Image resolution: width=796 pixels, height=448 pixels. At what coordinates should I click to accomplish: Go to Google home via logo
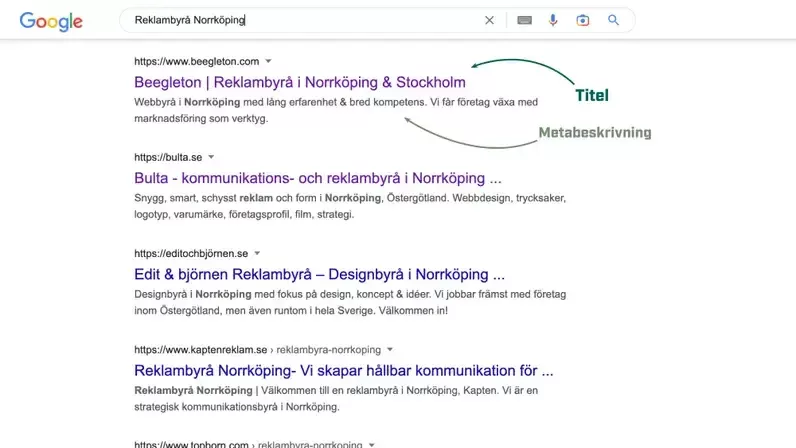(51, 22)
